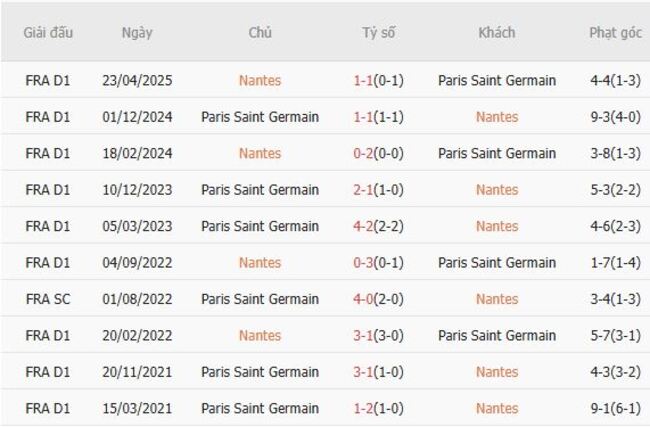This screenshot has width=650, height=427.
Task: Click the Khách column header
Action: pyautogui.click(x=497, y=32)
